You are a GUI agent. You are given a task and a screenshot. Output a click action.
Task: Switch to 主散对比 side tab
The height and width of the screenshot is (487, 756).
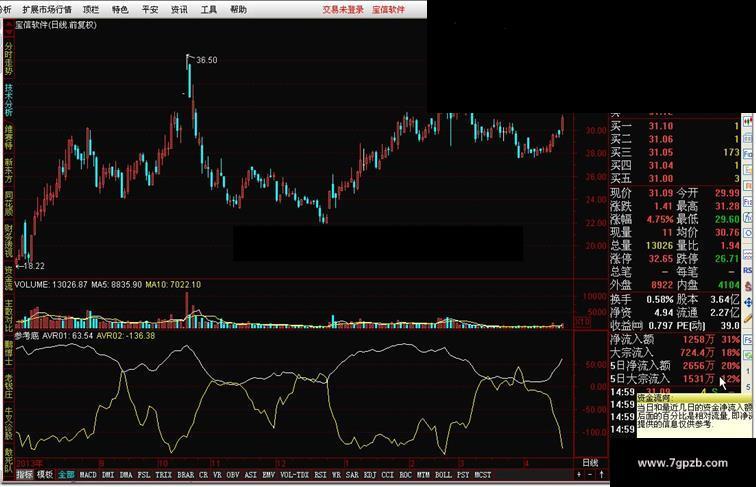(8, 316)
